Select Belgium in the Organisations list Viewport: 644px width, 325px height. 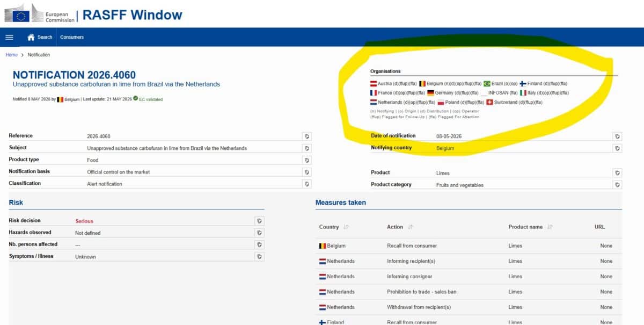(x=450, y=84)
